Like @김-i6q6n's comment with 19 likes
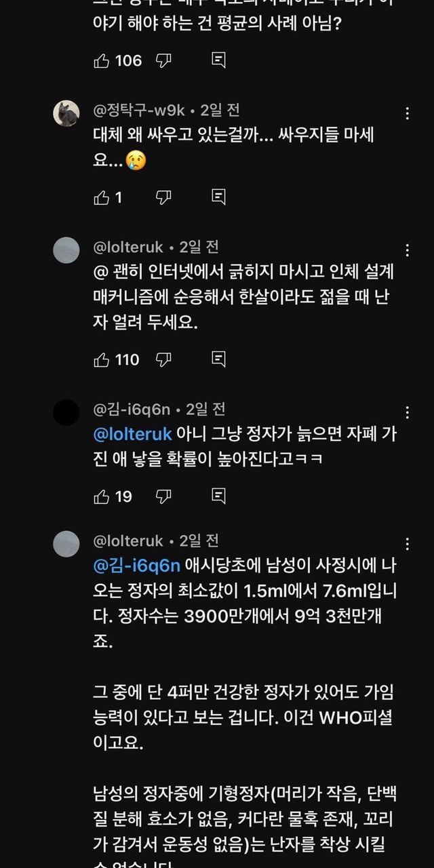The image size is (434, 868). [102, 496]
